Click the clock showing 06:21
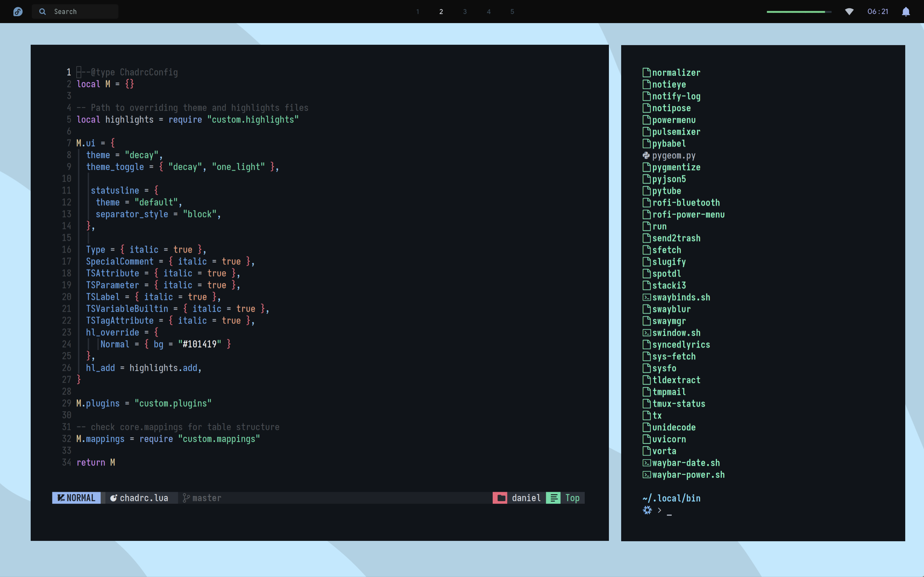This screenshot has width=924, height=577. 877,12
